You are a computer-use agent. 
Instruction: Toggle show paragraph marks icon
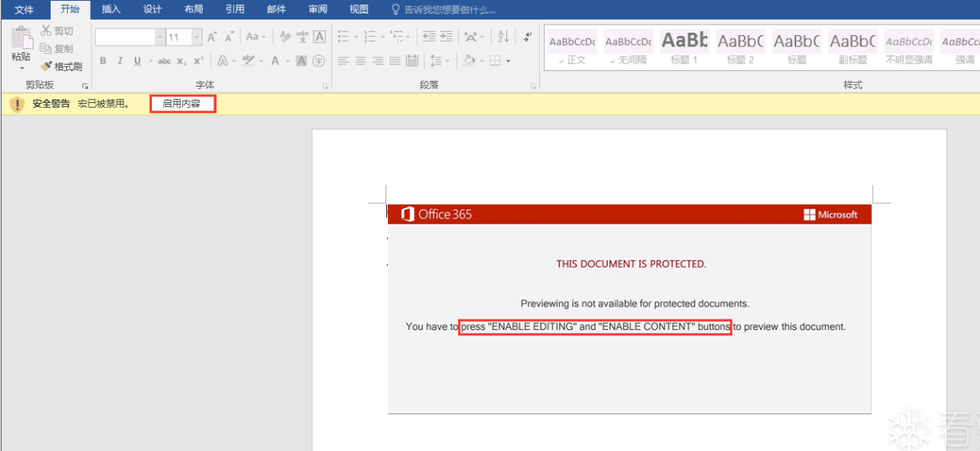527,37
